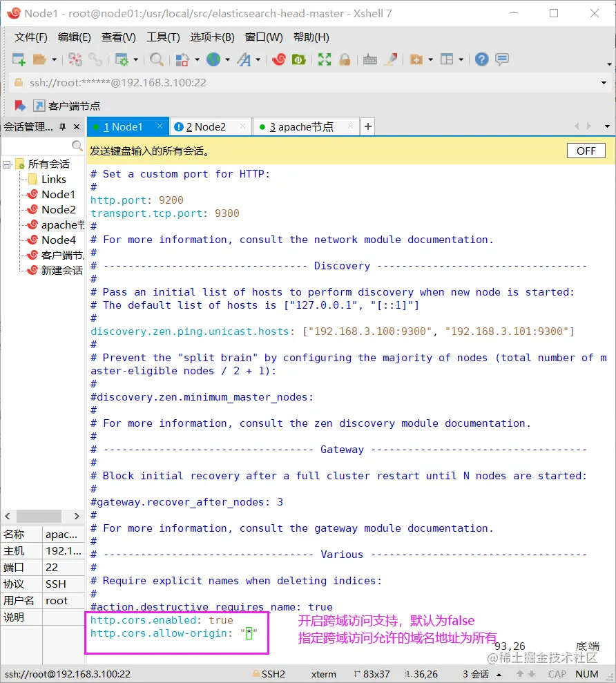Click the red bookmark flag icon
616x683 pixels.
(19, 106)
